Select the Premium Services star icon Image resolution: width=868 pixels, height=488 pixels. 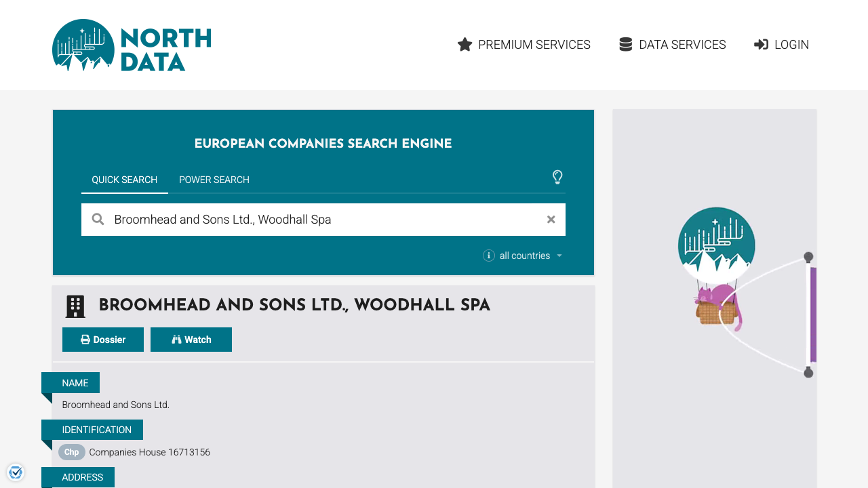[x=464, y=44]
